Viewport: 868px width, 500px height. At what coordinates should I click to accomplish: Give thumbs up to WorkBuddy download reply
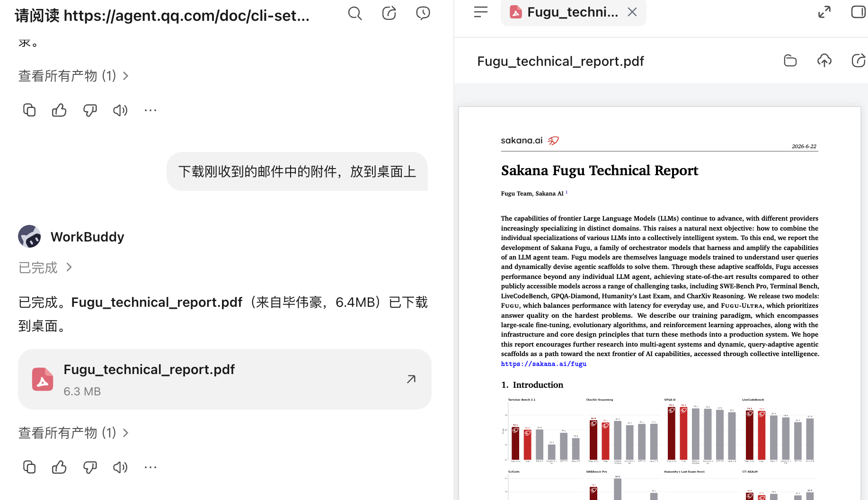coord(59,467)
